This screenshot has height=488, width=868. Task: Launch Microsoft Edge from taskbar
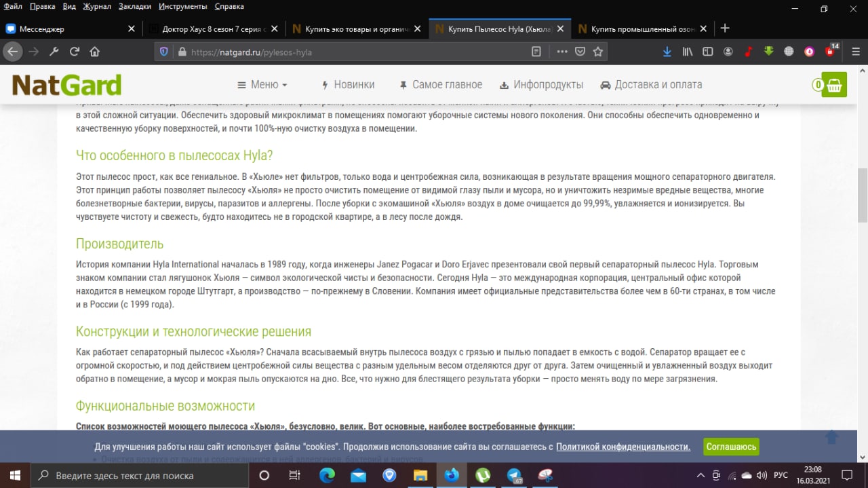[327, 475]
